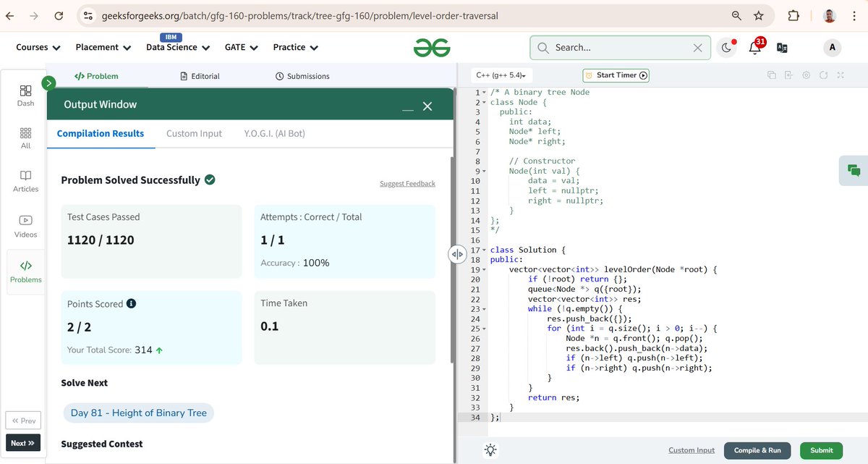Click Start Timer button
This screenshot has height=464, width=868.
616,75
